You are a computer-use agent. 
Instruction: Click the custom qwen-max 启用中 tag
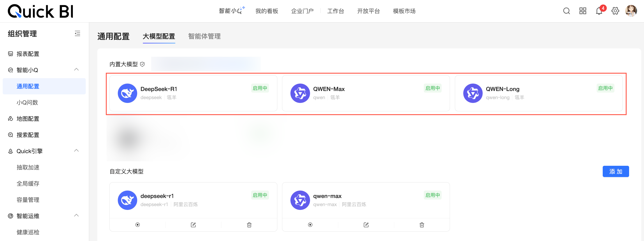(433, 195)
